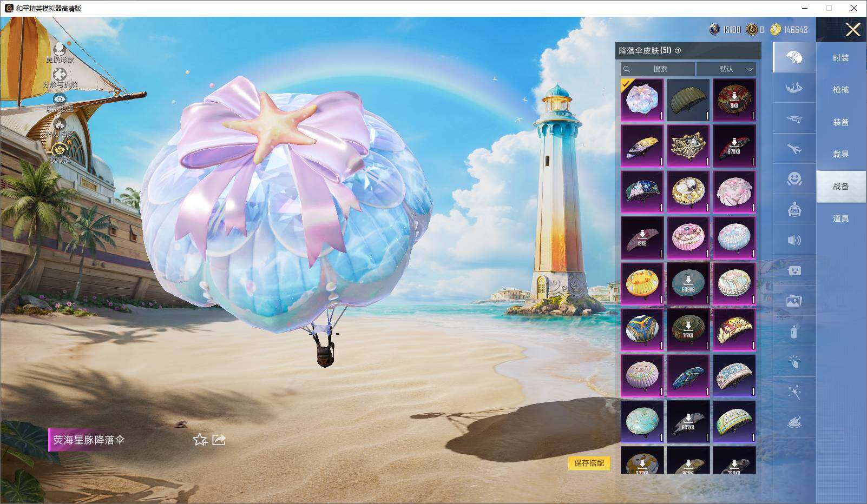Close the wardrobe with the X button
The height and width of the screenshot is (504, 867).
click(853, 30)
